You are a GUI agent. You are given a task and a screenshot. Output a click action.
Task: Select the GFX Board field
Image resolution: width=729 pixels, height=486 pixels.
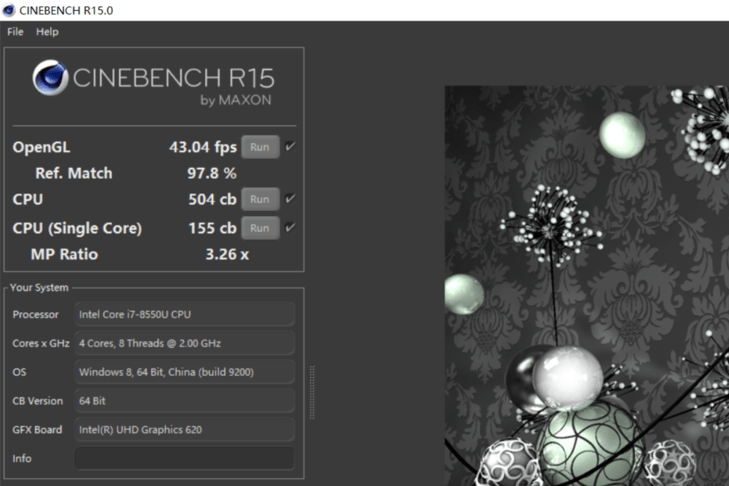coord(185,429)
